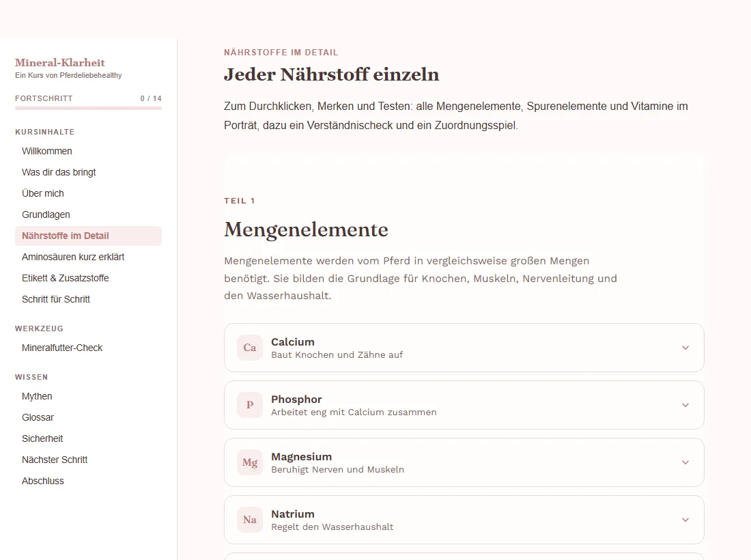
Task: Open the Willkommen lesson
Action: pyautogui.click(x=88, y=151)
